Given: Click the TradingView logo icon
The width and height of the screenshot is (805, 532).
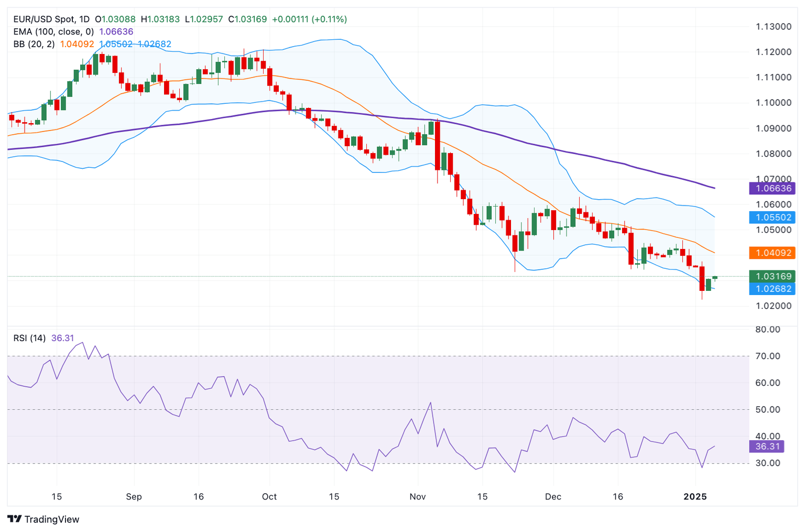Looking at the screenshot, I should [x=14, y=519].
